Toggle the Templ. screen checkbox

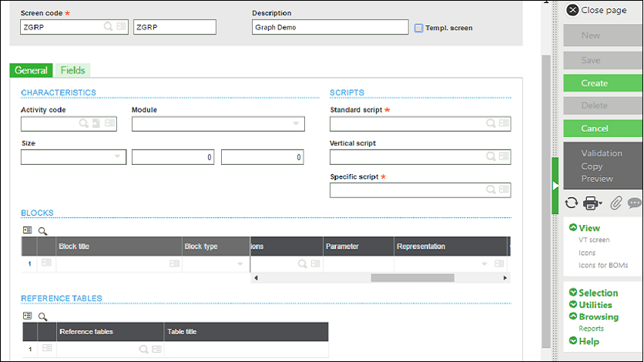[418, 28]
